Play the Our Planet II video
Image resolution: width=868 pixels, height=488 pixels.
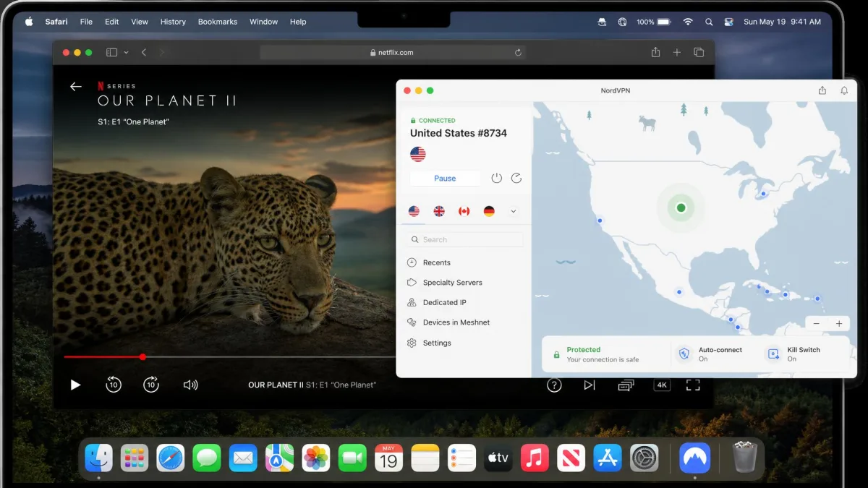pos(75,385)
